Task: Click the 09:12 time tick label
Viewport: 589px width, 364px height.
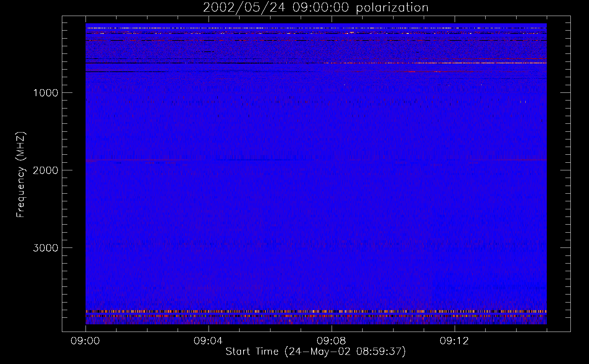Action: [x=454, y=341]
